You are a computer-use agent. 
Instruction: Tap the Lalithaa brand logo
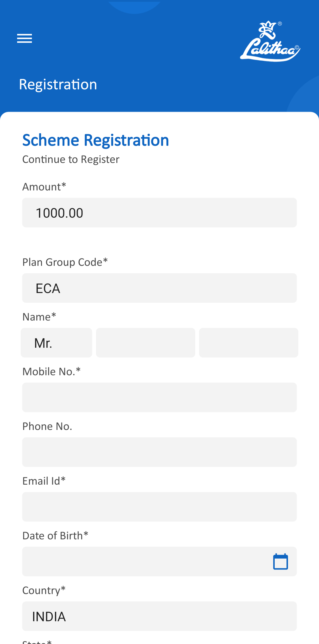point(270,42)
